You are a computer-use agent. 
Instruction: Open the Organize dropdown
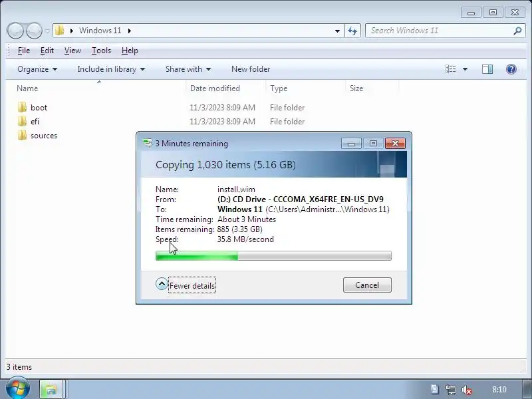tap(37, 69)
